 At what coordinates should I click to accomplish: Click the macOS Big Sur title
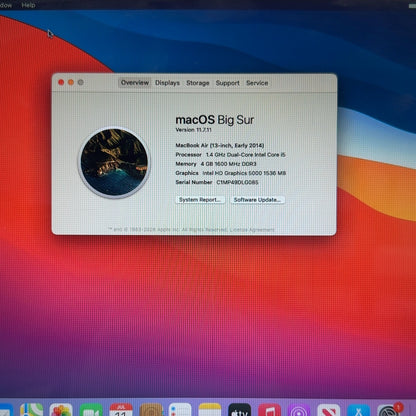tap(215, 120)
